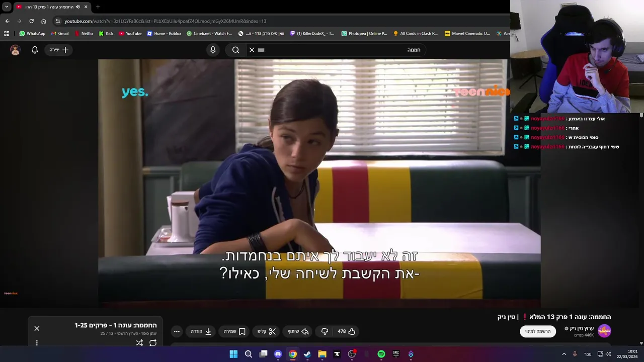
Task: Open Chrome from the taskbar
Action: 293,354
